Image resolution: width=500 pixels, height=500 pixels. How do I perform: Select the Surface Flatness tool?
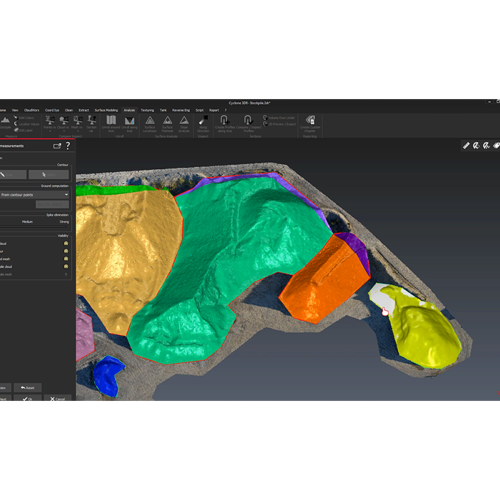click(167, 124)
